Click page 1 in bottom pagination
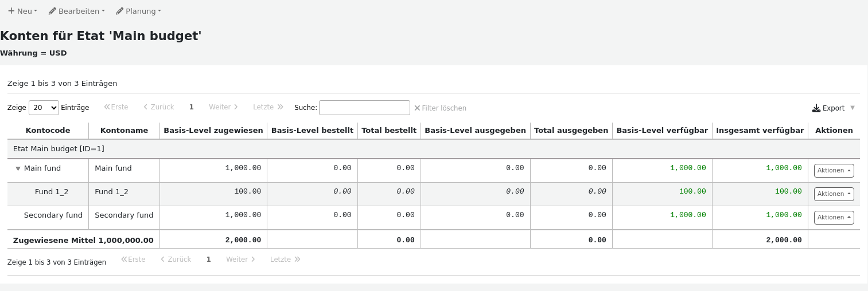 (x=209, y=259)
